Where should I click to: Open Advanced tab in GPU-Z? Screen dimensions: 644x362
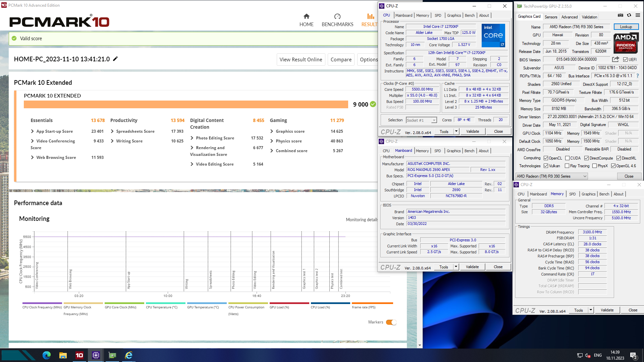click(x=570, y=17)
